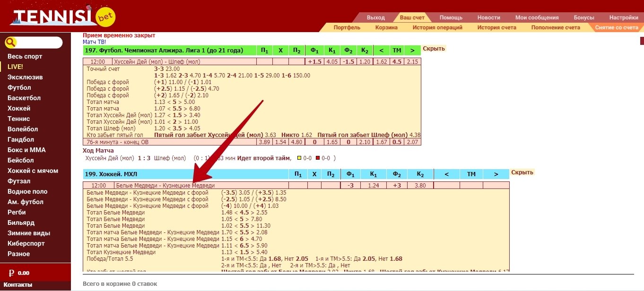The image size is (644, 291).
Task: Open Киберспорт category in sidebar
Action: [x=26, y=243]
